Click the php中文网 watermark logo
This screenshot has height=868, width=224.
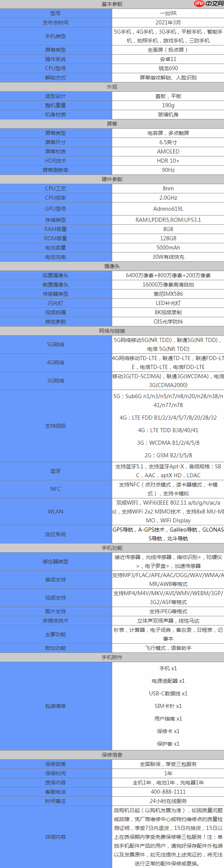208,4
